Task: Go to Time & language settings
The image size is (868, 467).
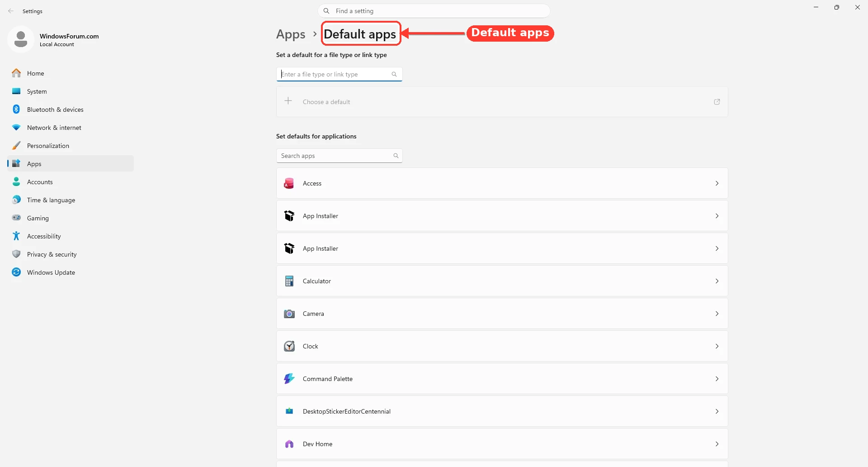Action: tap(71, 200)
